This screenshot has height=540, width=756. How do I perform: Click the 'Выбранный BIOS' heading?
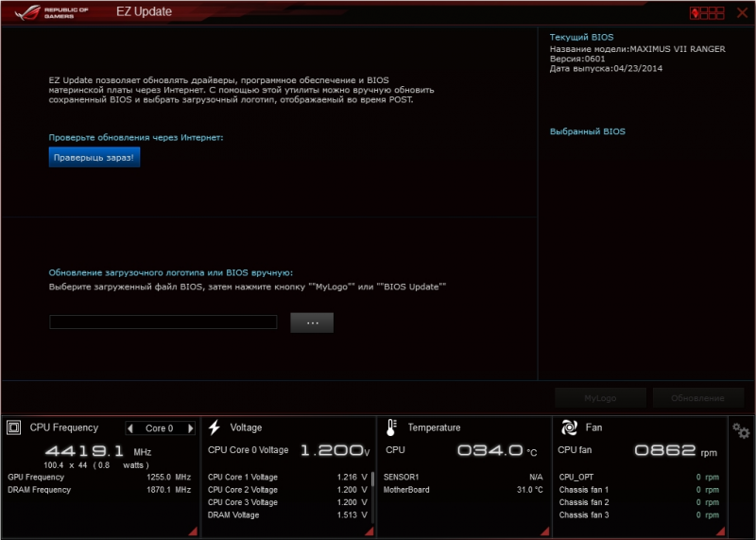pos(587,131)
